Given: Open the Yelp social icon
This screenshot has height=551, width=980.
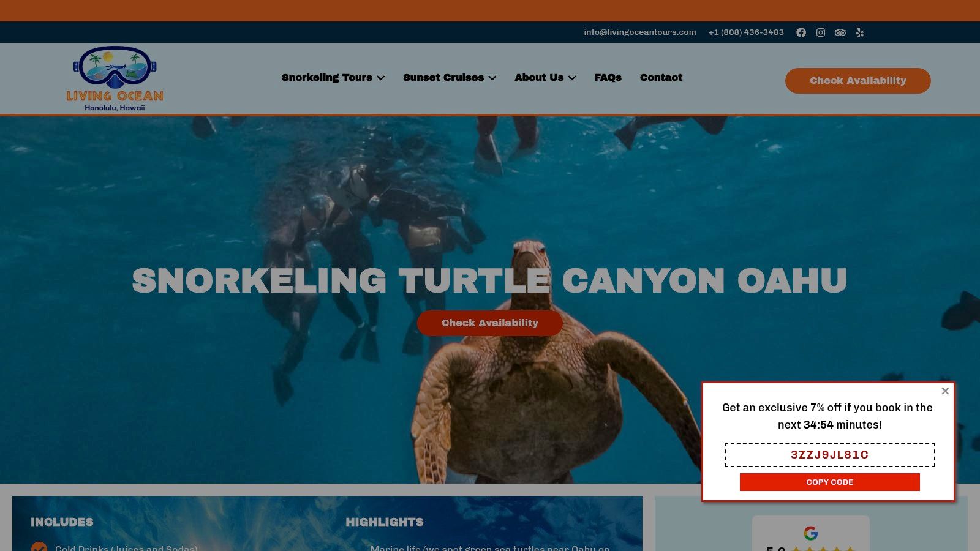Looking at the screenshot, I should pyautogui.click(x=860, y=32).
